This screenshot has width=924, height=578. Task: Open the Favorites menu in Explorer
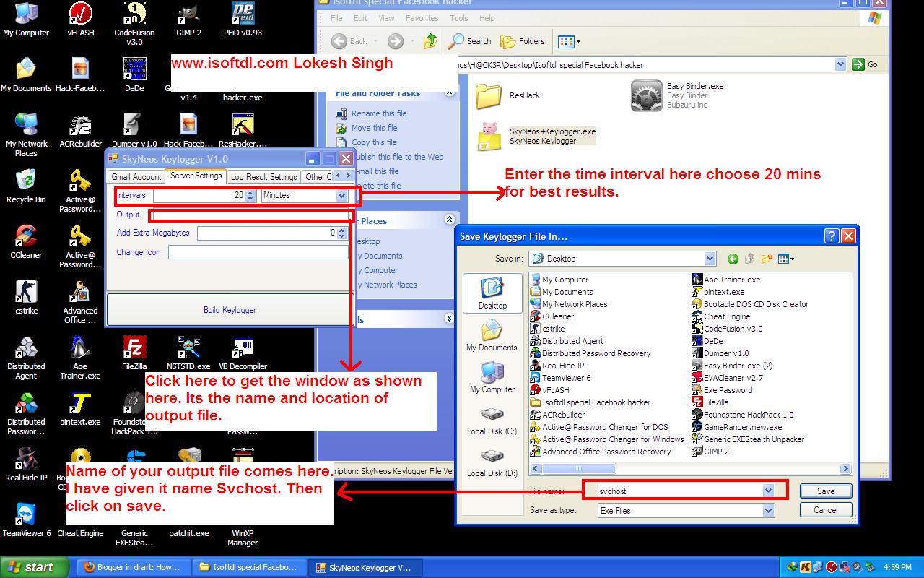422,18
